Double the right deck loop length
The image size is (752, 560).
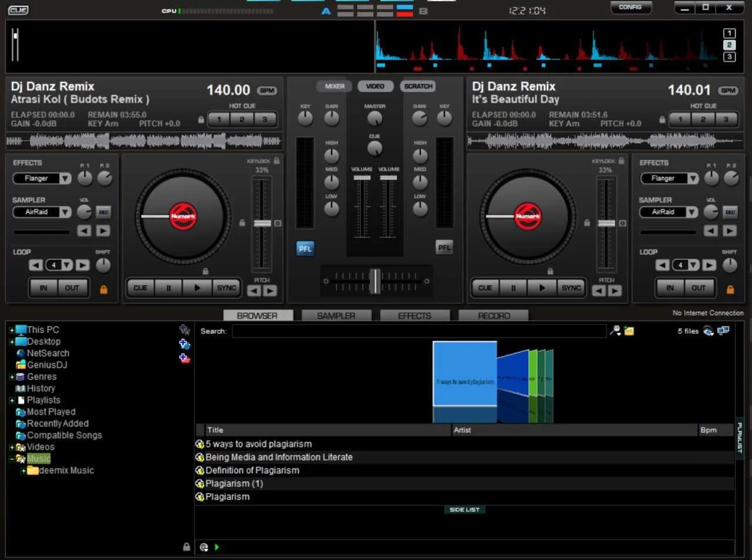(x=710, y=265)
